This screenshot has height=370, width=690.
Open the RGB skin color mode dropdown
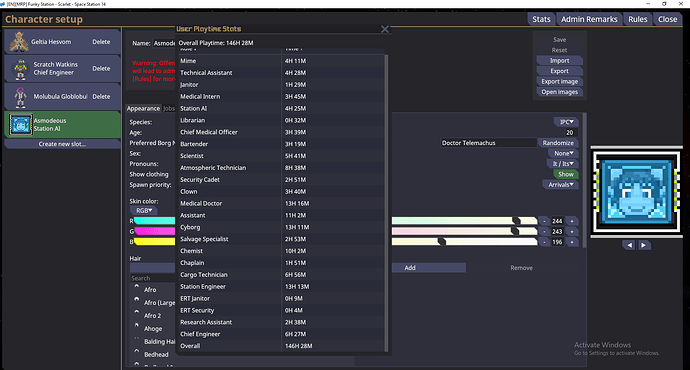tap(143, 210)
